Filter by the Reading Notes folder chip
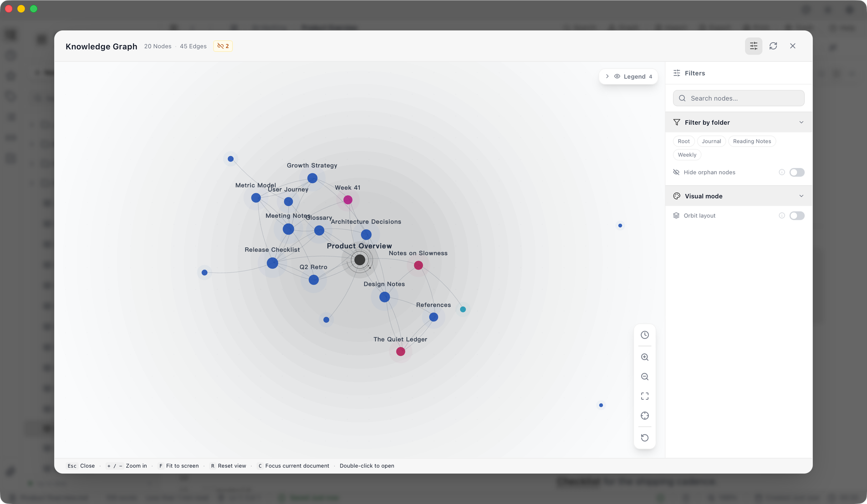The width and height of the screenshot is (867, 504). (x=752, y=141)
